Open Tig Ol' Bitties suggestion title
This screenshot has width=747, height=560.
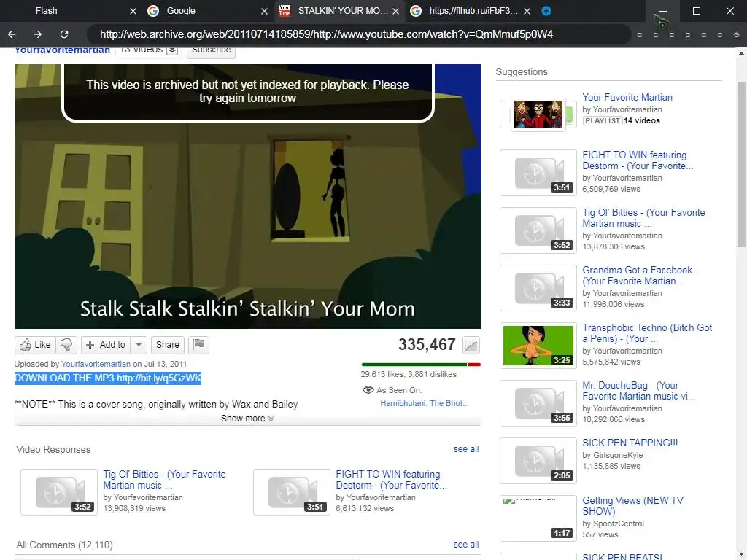coord(643,218)
